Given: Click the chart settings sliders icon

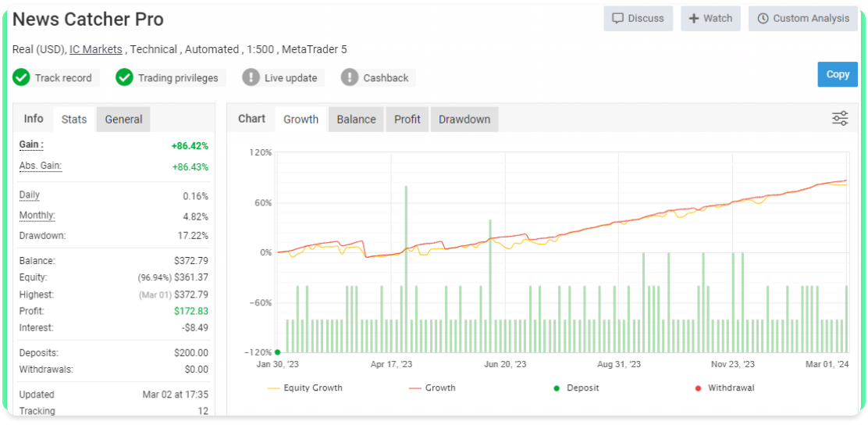Looking at the screenshot, I should [840, 119].
